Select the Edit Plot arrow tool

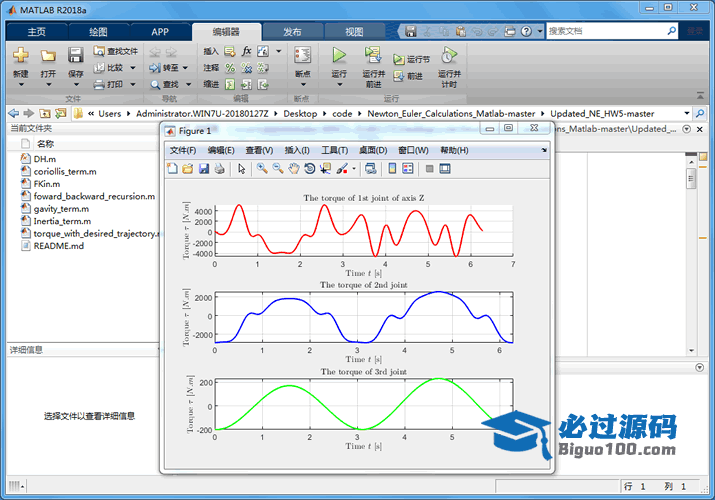tap(241, 169)
